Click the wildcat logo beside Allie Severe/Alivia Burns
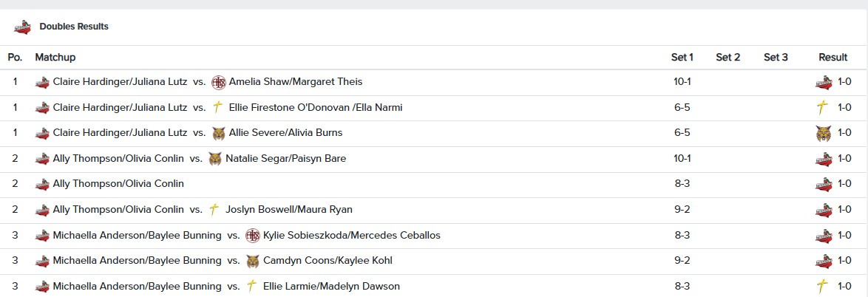Image resolution: width=868 pixels, height=297 pixels. pyautogui.click(x=218, y=133)
